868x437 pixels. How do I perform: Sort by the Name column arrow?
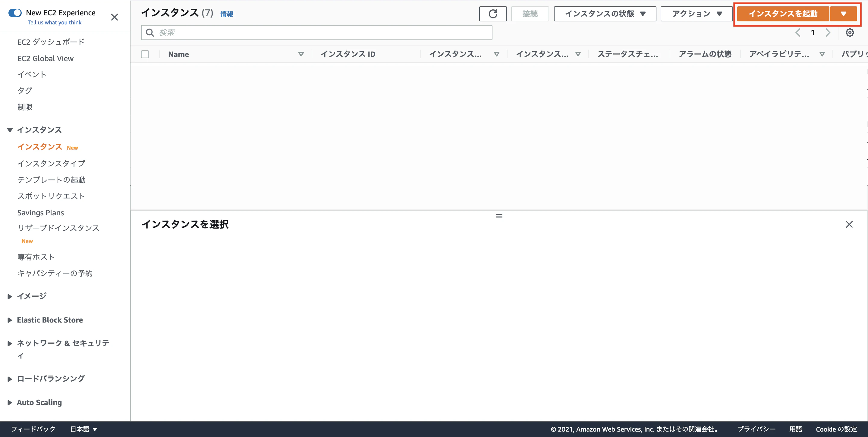click(x=301, y=54)
